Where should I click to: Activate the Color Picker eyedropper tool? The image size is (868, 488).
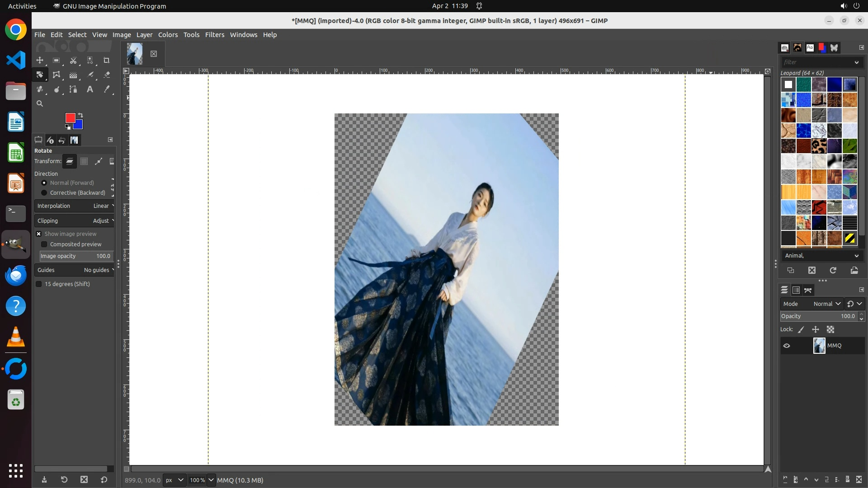(107, 89)
